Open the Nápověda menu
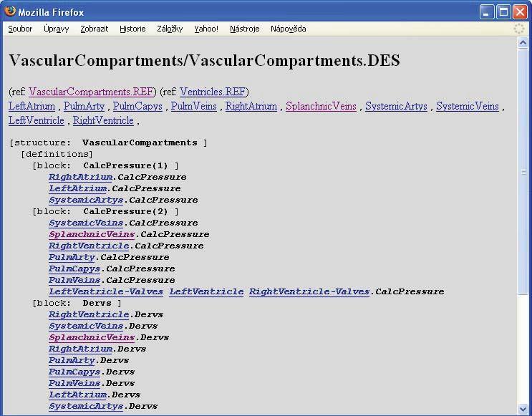Viewport: 532px width, 416px height. tap(289, 29)
